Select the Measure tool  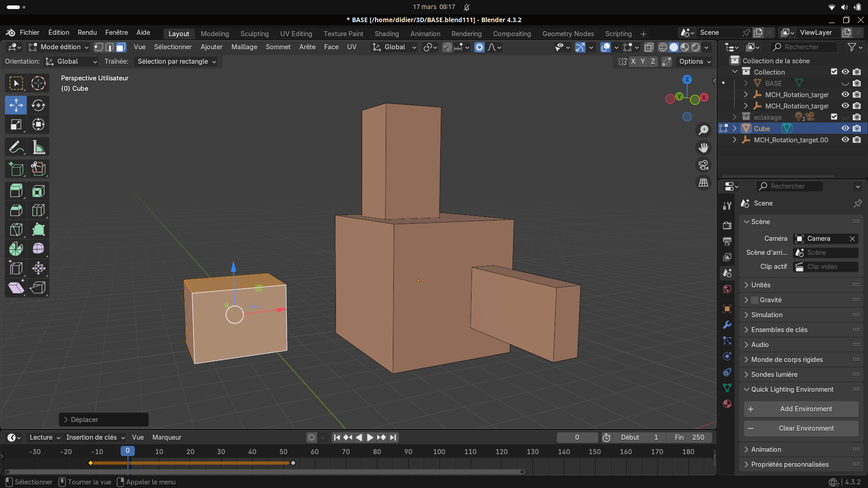point(38,147)
